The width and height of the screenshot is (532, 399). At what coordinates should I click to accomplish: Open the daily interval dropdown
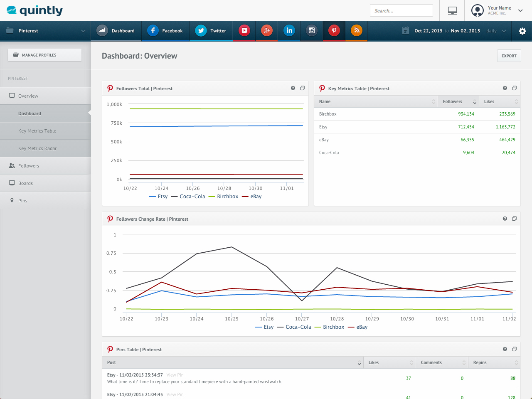[x=497, y=31]
